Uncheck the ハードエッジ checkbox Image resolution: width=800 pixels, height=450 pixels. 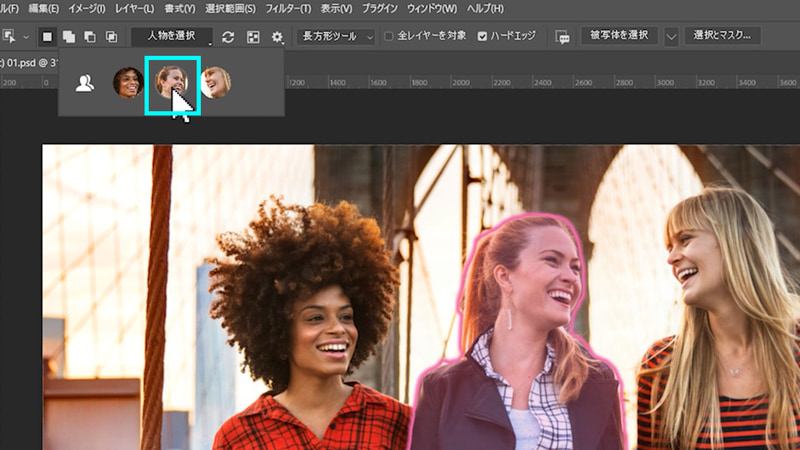482,36
